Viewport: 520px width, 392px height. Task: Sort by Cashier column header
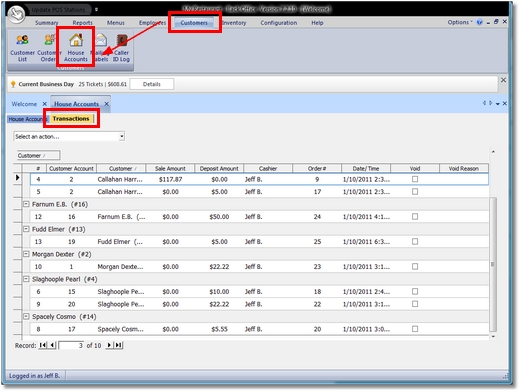[268, 168]
